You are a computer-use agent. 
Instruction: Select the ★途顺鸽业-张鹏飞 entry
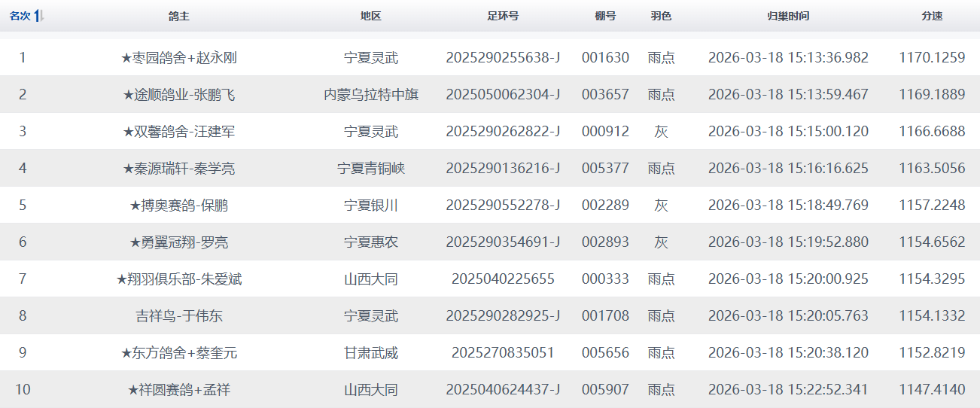coord(179,95)
